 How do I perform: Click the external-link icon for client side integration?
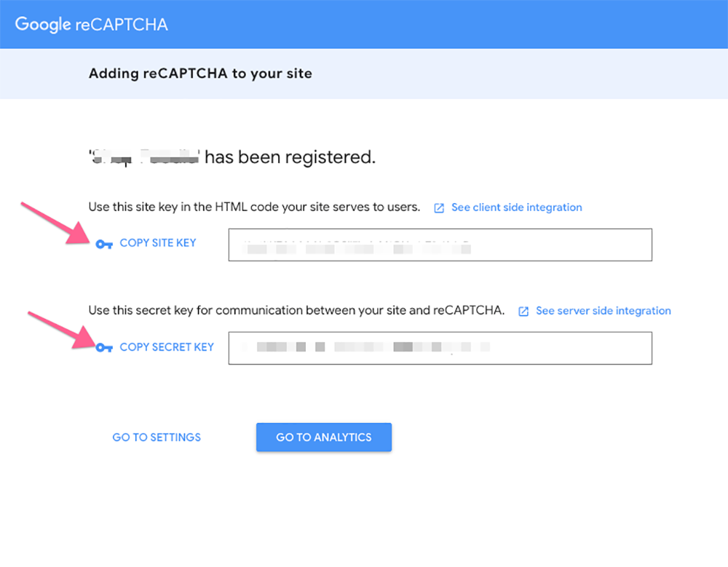click(439, 208)
